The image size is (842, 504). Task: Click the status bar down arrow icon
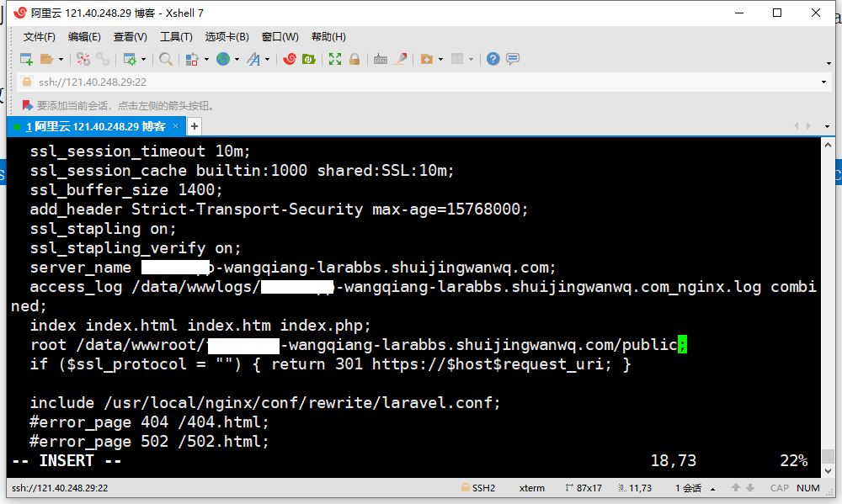[750, 487]
